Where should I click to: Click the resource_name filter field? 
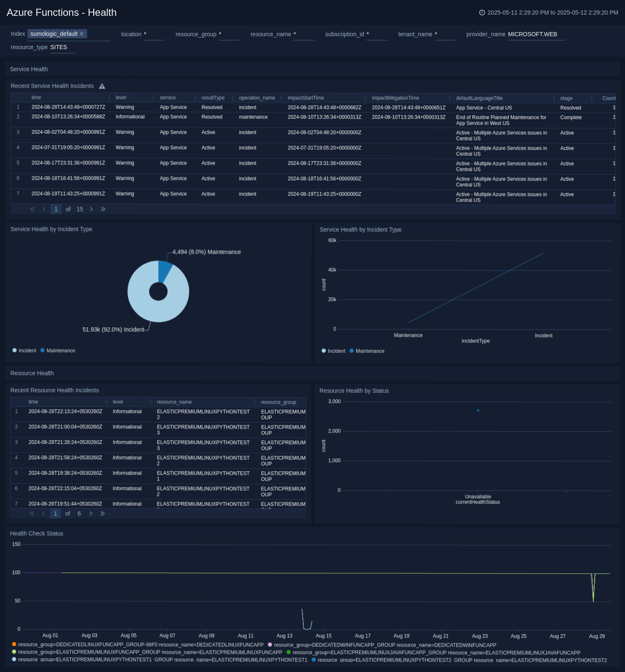click(304, 34)
